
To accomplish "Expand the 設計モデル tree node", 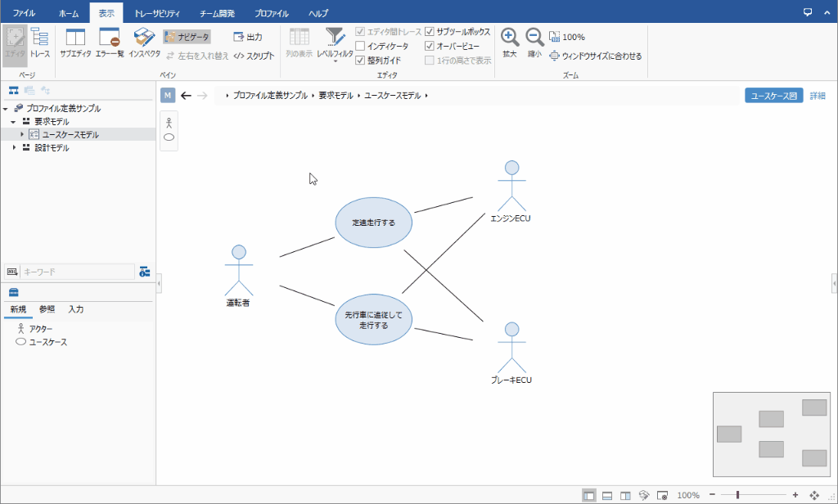I will pyautogui.click(x=14, y=148).
